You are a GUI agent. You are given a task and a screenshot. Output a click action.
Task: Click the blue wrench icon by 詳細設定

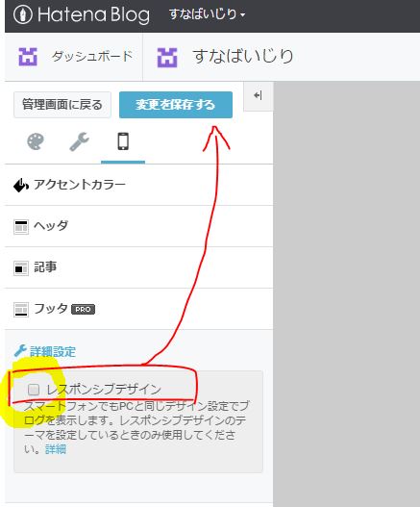[x=21, y=350]
